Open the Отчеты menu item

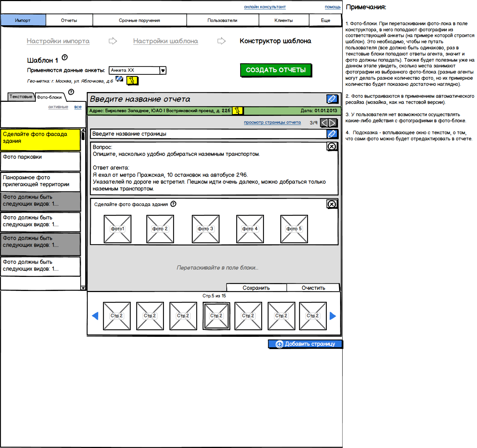[x=69, y=21]
